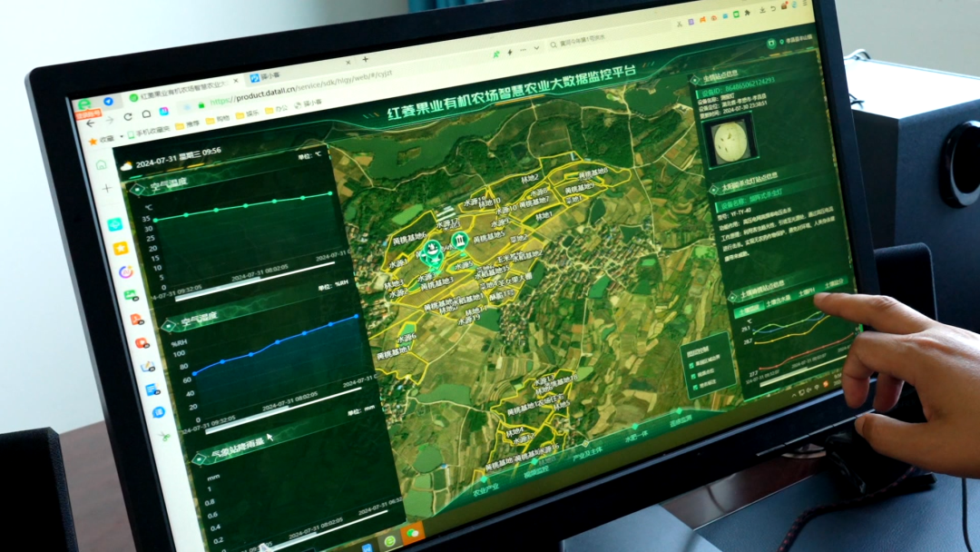Click the zoom slider under the air temperature chart
This screenshot has width=980, height=552.
pos(254,281)
